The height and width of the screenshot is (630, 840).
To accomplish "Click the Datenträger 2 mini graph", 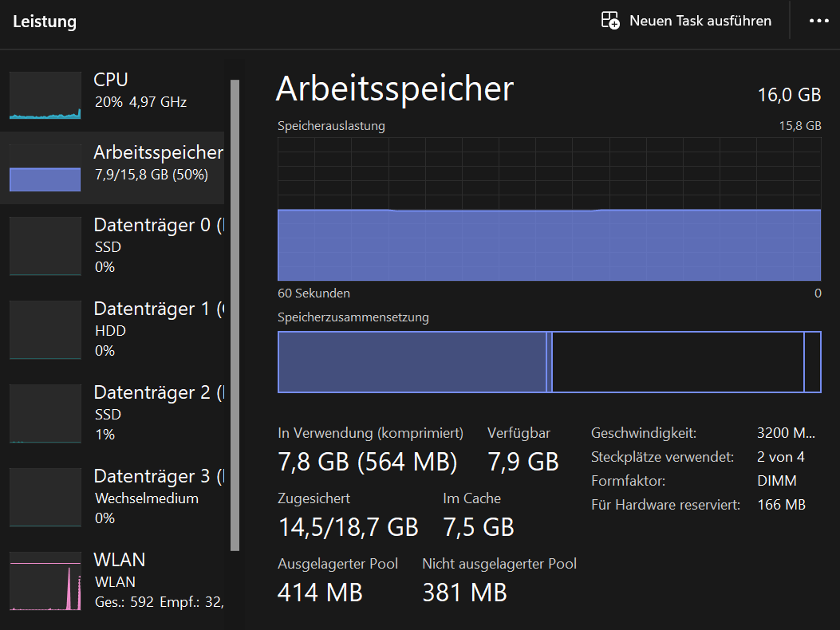I will pos(45,414).
